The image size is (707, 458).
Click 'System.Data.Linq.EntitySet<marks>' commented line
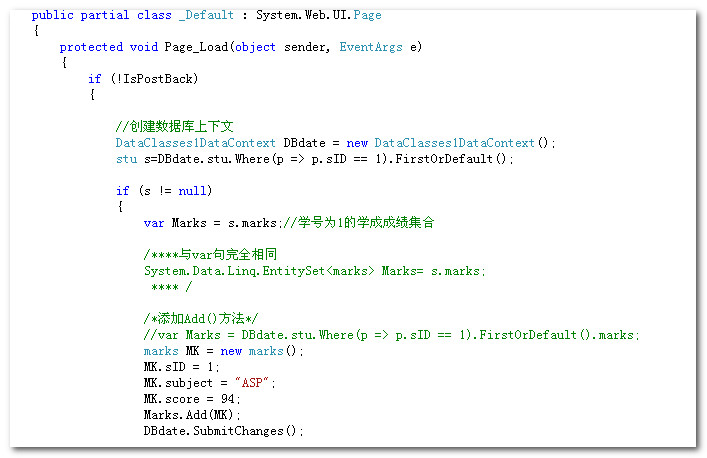(x=314, y=271)
